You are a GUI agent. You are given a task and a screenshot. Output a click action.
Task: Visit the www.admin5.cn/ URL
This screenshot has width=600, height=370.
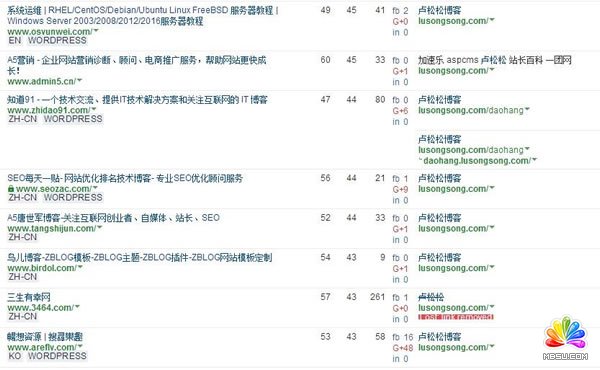pyautogui.click(x=42, y=81)
